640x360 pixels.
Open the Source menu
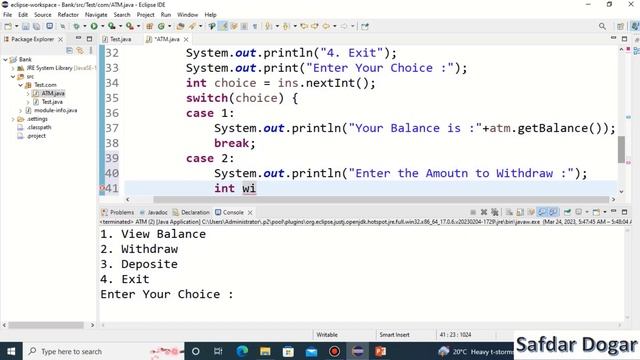click(x=42, y=15)
